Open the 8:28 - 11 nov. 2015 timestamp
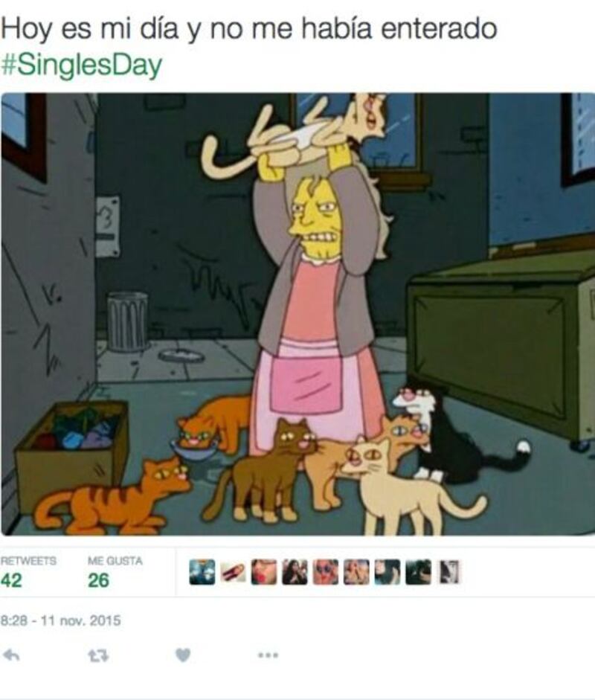 [61, 620]
